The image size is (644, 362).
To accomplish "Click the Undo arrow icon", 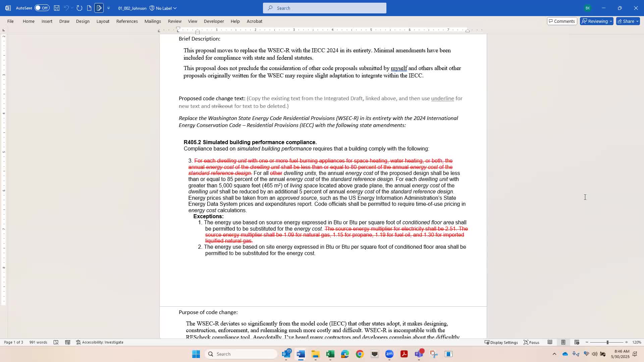I will (66, 8).
